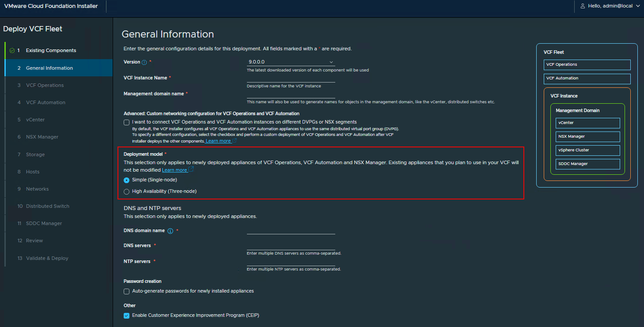This screenshot has width=644, height=327.
Task: Open step 10 Distributed Switch
Action: 58,206
